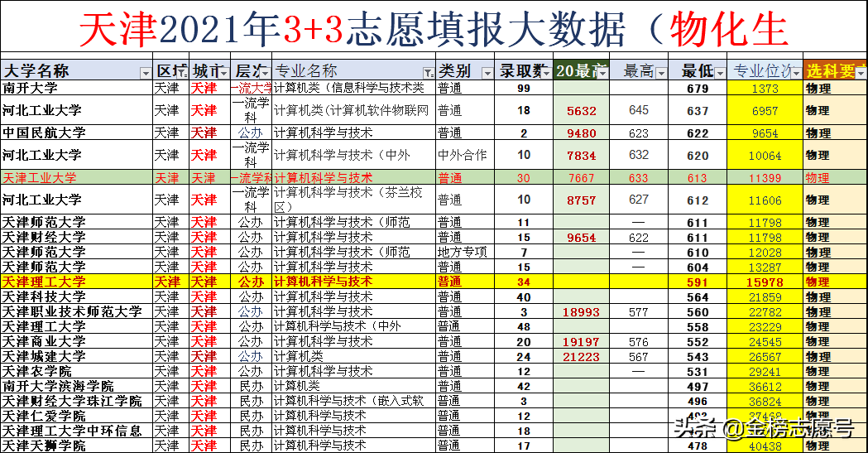Open the active filter on 专业名称 column
Viewport: 868px width, 453px height.
(x=429, y=73)
